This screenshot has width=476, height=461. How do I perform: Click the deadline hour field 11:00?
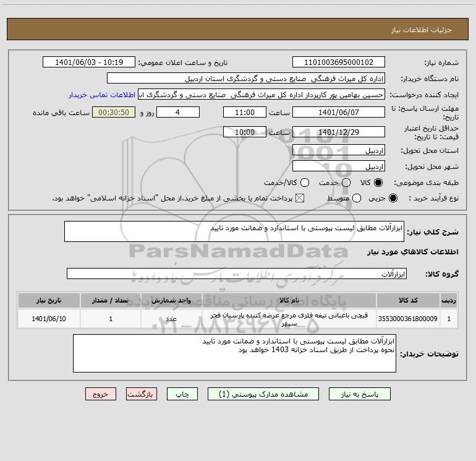pyautogui.click(x=245, y=112)
